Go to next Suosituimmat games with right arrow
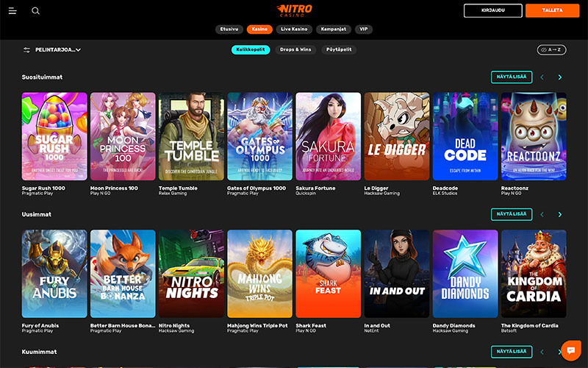 point(560,77)
